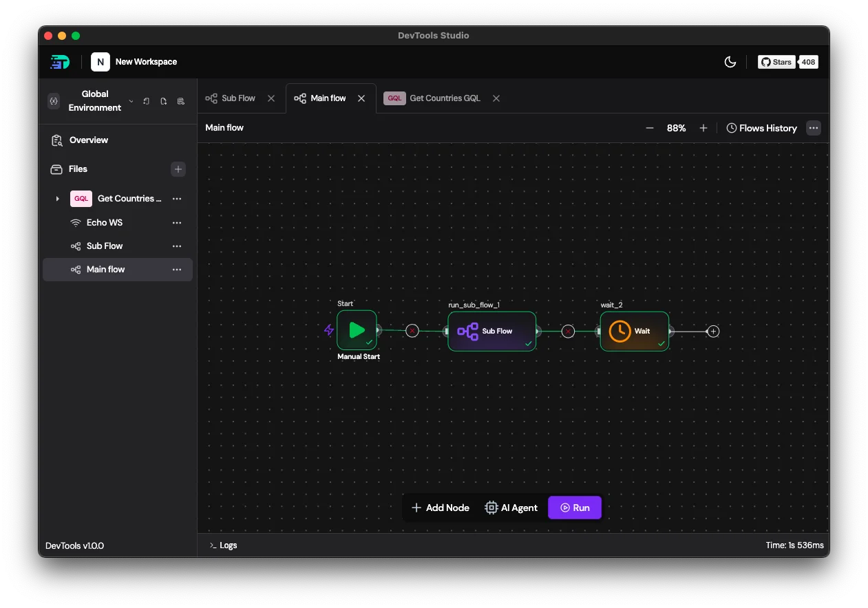Select the Wait node on canvas

(635, 332)
